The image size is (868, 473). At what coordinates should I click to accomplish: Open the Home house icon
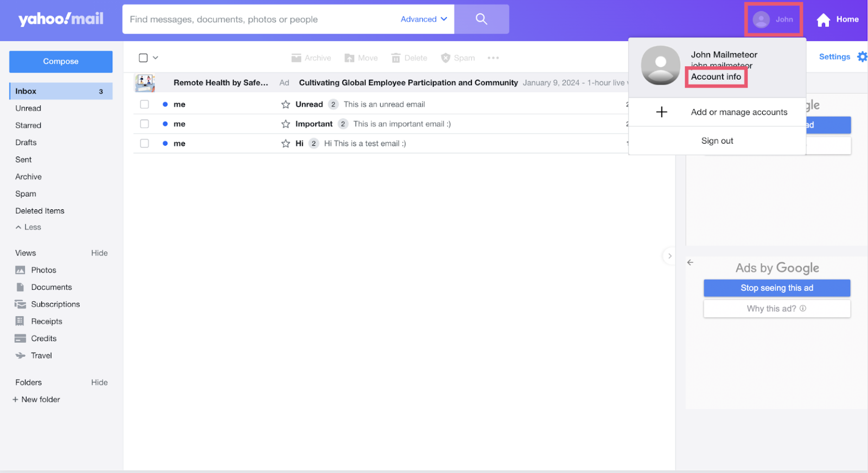tap(824, 20)
